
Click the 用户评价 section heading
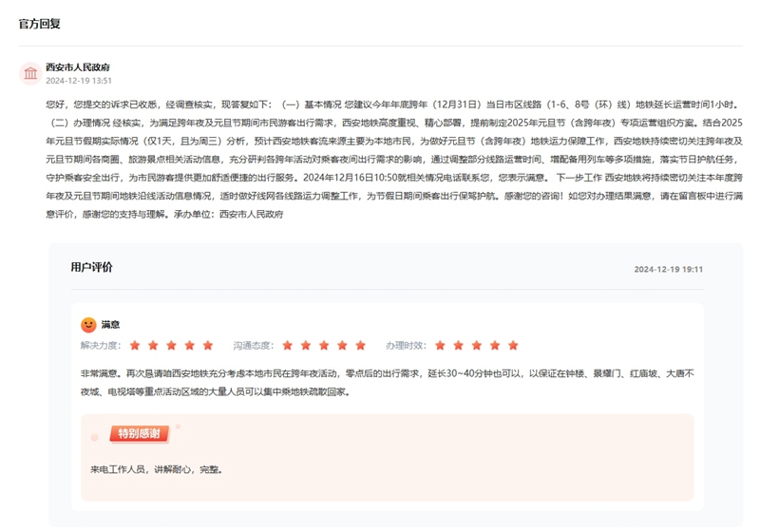click(x=91, y=268)
